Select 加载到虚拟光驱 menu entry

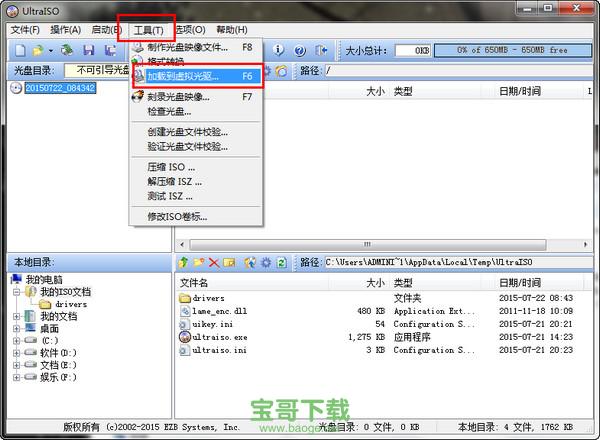[196, 76]
